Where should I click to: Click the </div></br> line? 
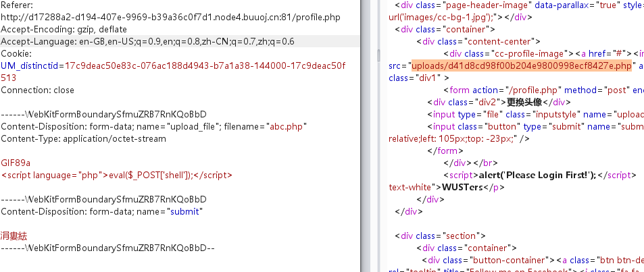471,163
